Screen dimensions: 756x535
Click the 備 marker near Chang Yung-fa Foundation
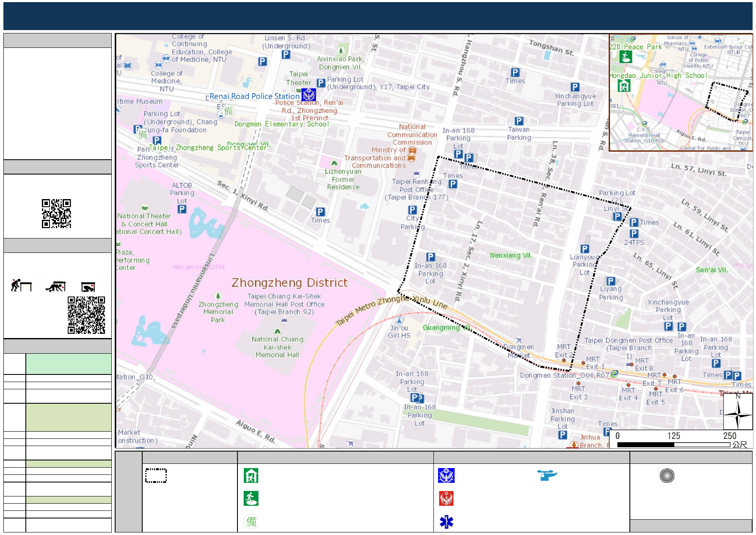pos(143,135)
